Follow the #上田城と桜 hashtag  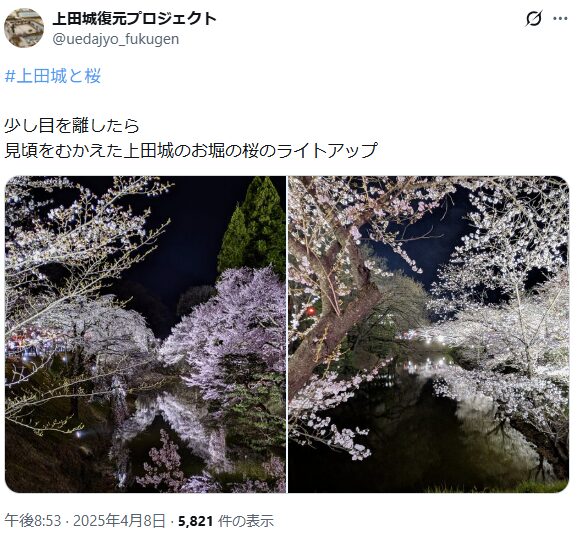coord(53,76)
